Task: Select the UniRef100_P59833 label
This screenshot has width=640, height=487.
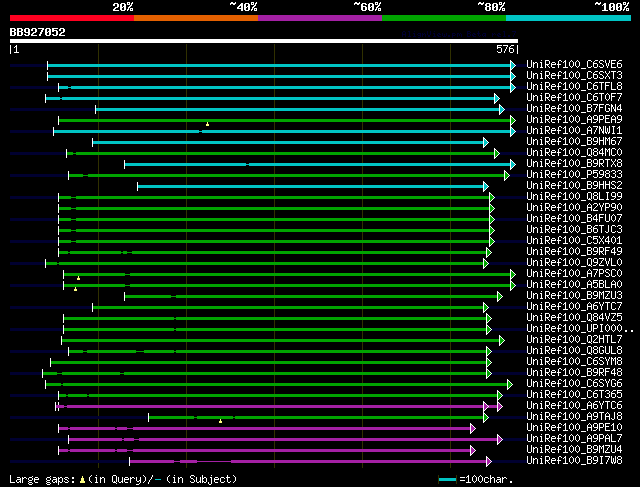Action: pos(574,175)
